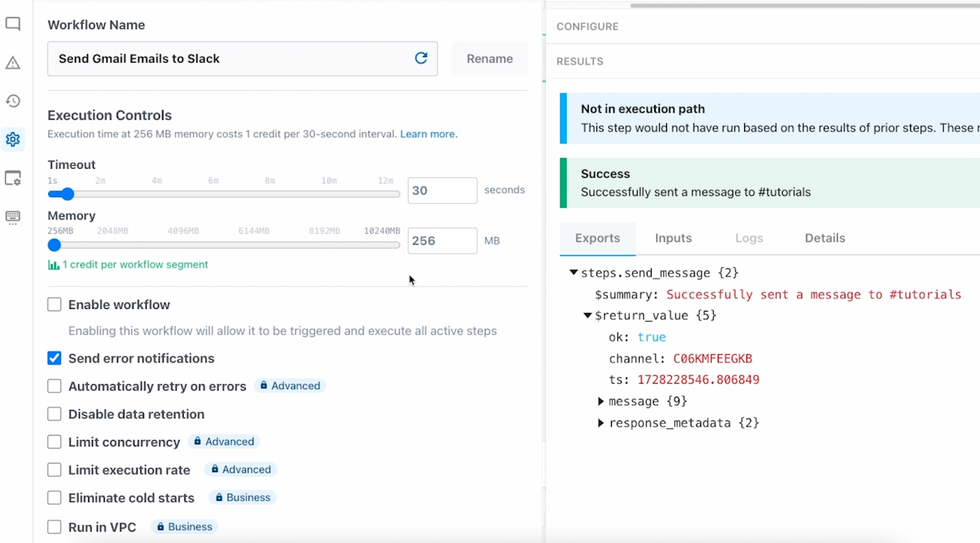980x543 pixels.
Task: Open the chat bubble sidebar icon
Action: pos(13,24)
